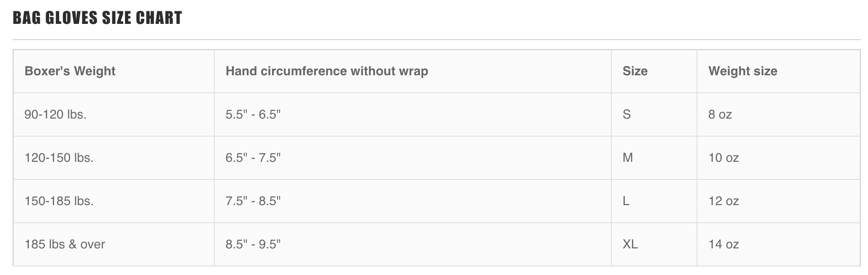Screen dimensions: 868x275
Task: Click the XL size cell
Action: (630, 244)
